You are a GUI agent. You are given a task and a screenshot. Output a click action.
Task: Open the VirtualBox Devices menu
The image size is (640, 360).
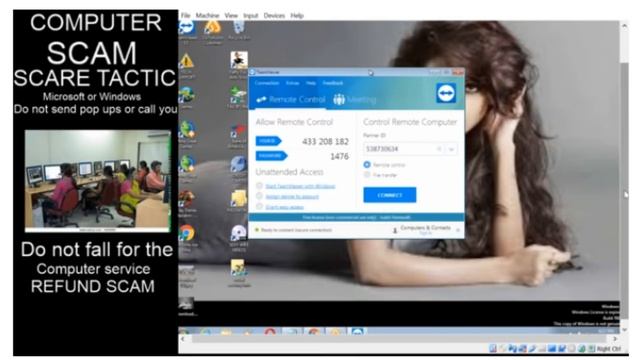coord(274,16)
